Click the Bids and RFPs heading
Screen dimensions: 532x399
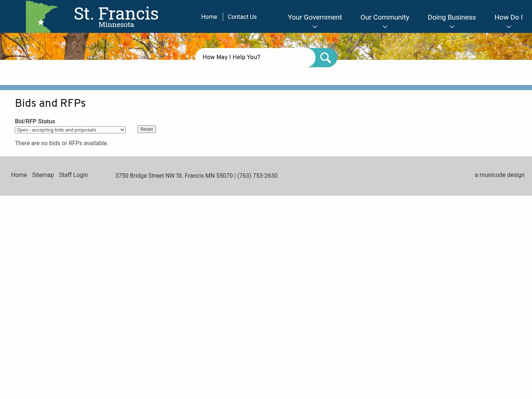(50, 103)
